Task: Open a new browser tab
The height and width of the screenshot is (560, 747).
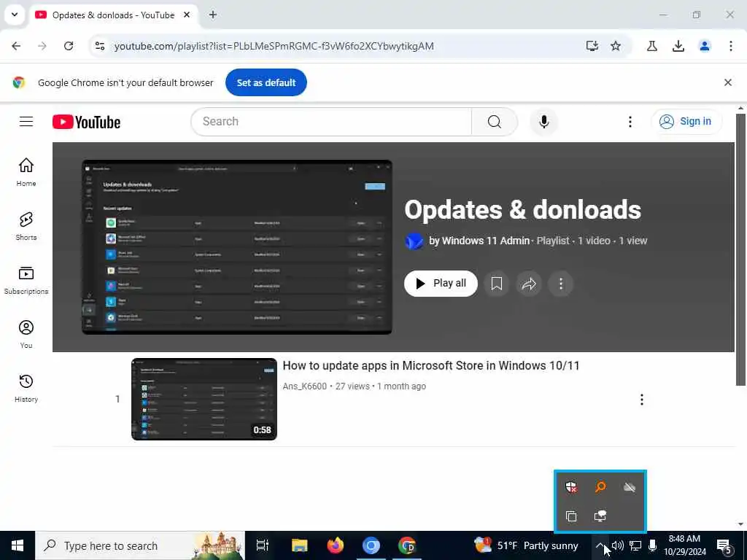Action: [x=213, y=15]
